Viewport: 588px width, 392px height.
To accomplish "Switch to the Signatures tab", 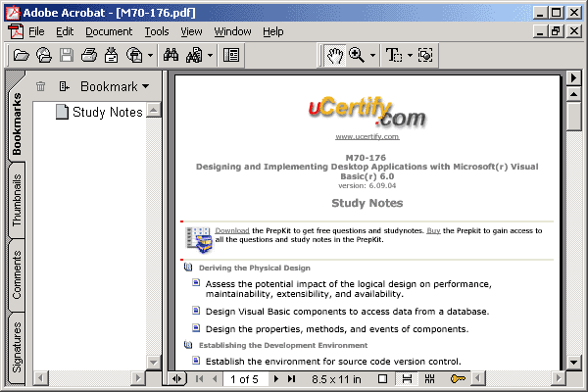I will pos(17,347).
